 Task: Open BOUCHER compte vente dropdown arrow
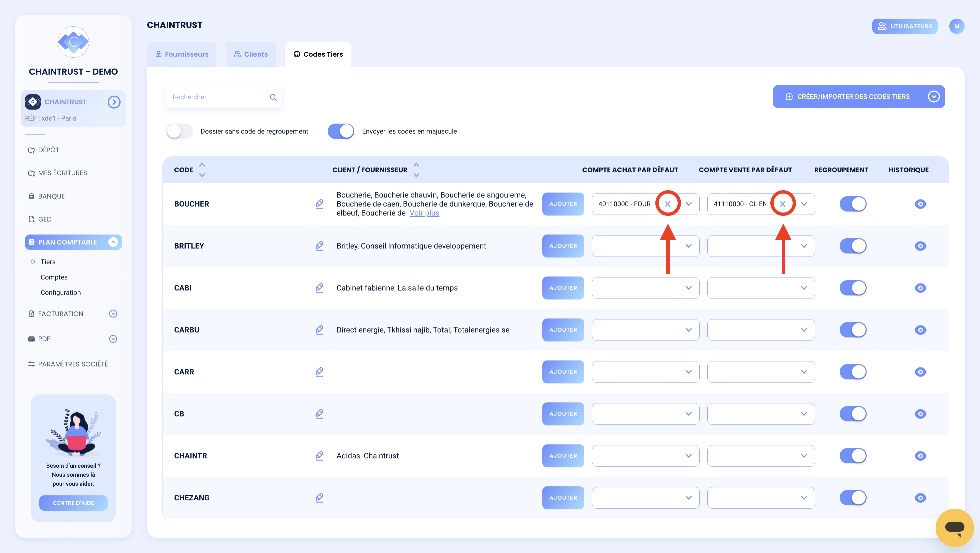pyautogui.click(x=804, y=204)
